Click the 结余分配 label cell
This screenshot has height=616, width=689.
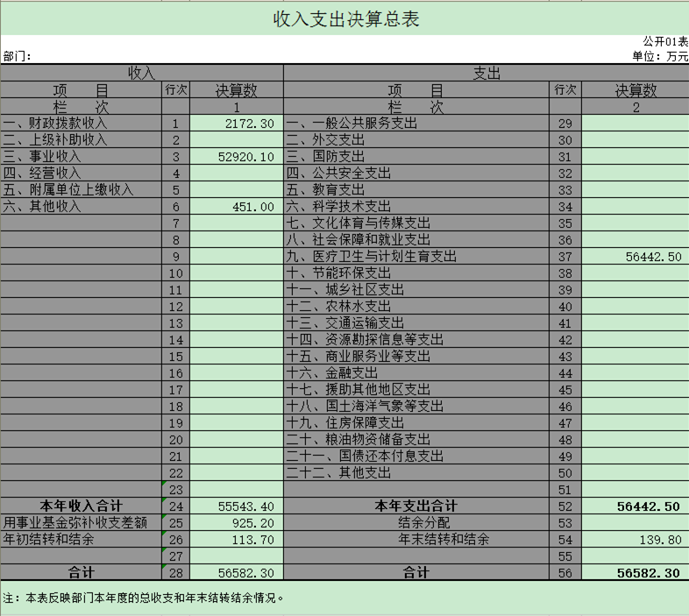416,523
